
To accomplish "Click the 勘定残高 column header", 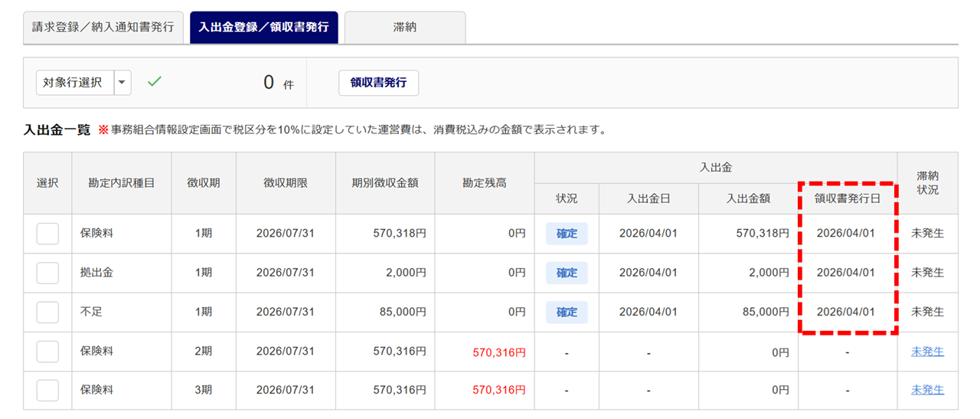I will (x=484, y=183).
